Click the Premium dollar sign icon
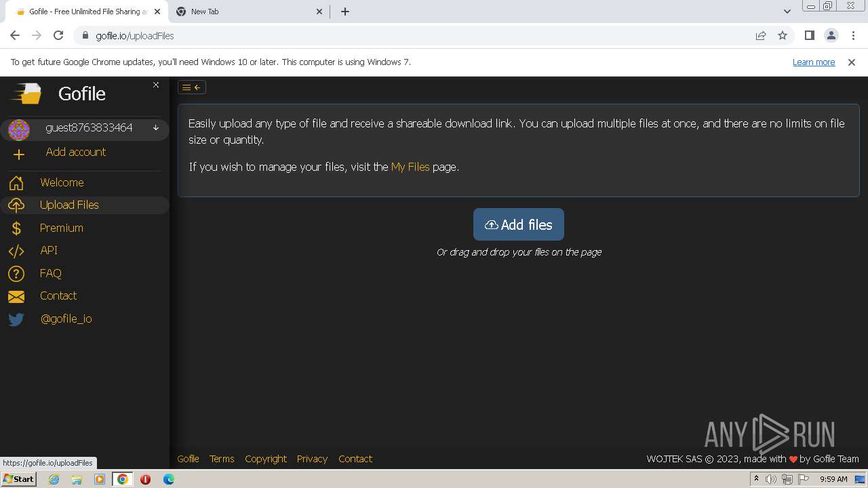The width and height of the screenshot is (868, 488). (x=16, y=228)
